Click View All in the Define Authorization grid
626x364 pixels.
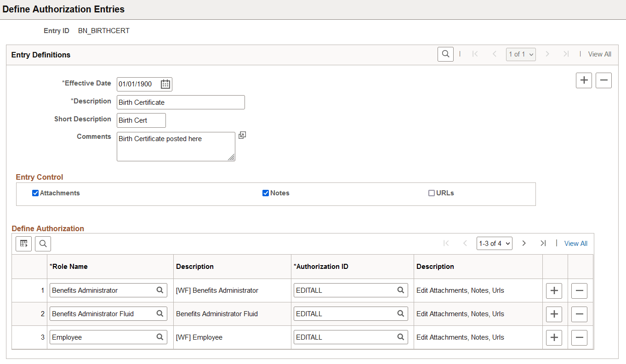click(575, 243)
